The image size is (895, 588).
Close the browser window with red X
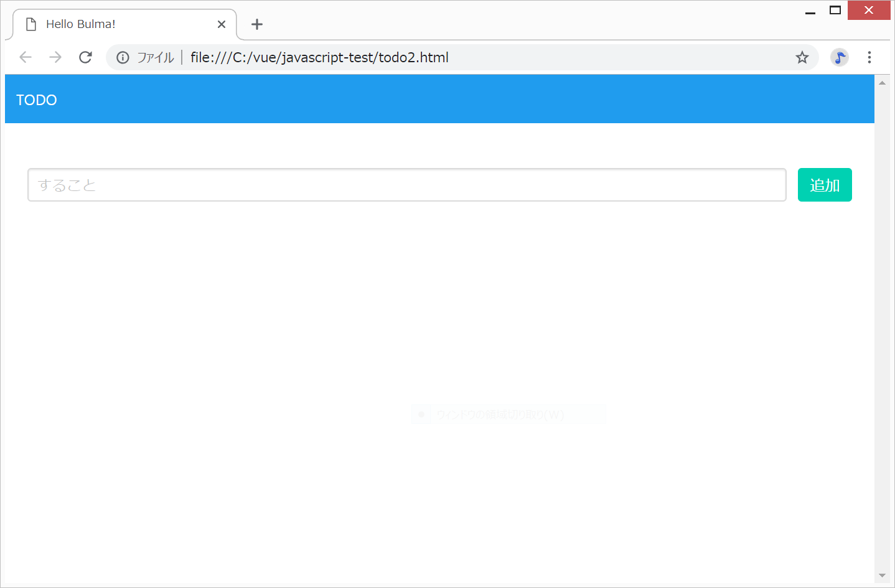[868, 11]
